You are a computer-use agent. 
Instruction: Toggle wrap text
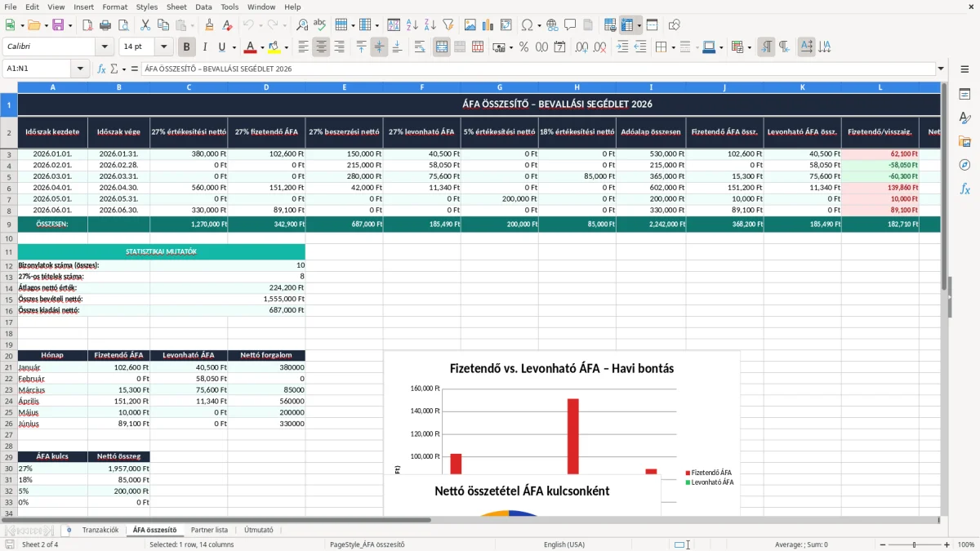click(x=420, y=47)
